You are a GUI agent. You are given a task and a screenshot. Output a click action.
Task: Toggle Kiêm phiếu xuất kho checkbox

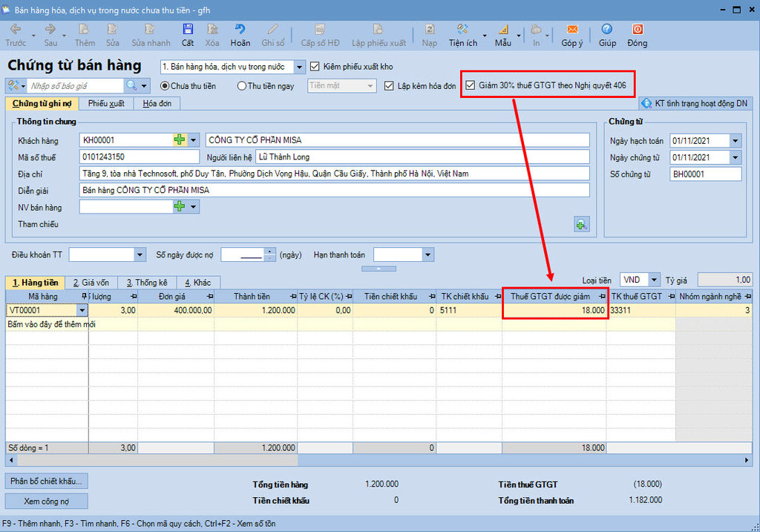tap(315, 66)
